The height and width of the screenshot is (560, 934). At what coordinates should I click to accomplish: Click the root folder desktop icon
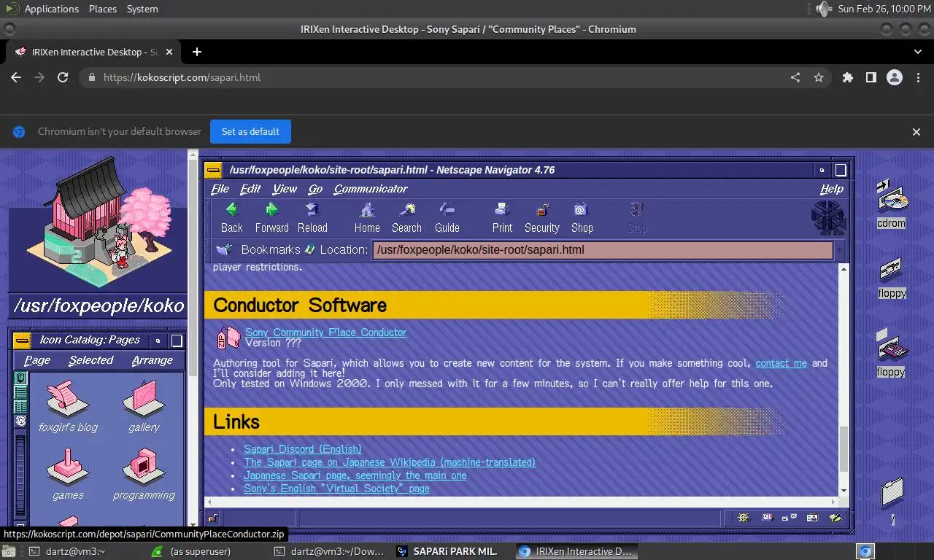(892, 493)
